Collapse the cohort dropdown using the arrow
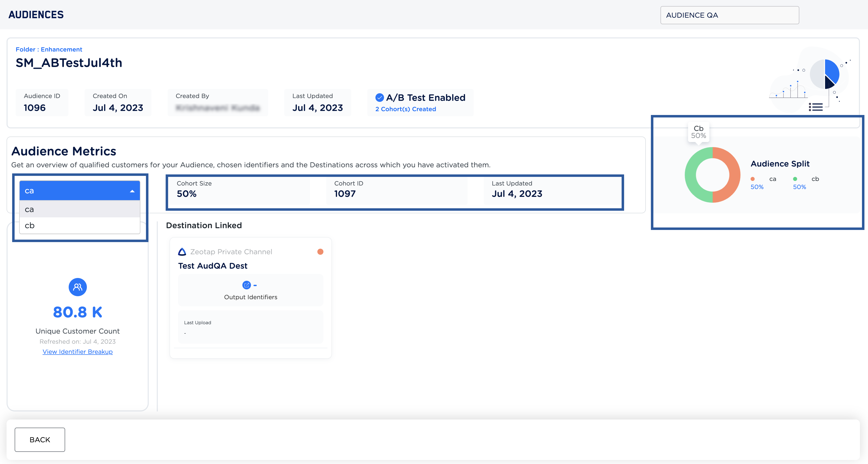Image resolution: width=868 pixels, height=464 pixels. tap(132, 191)
